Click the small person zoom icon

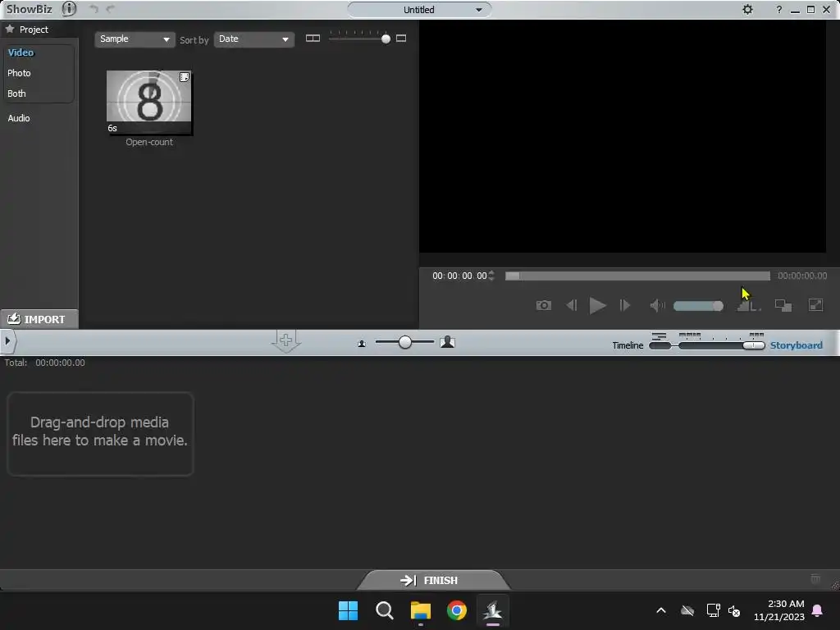click(x=362, y=344)
